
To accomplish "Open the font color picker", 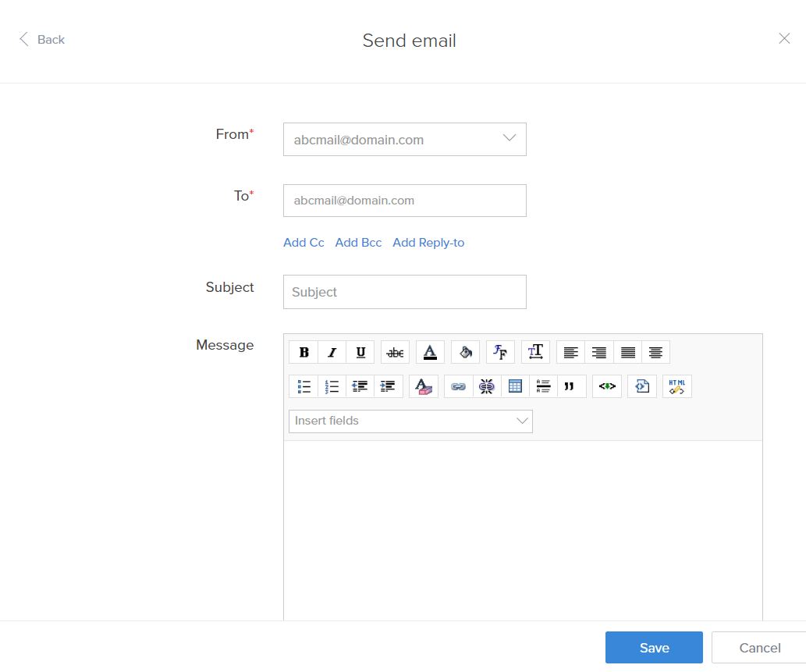I will [430, 352].
